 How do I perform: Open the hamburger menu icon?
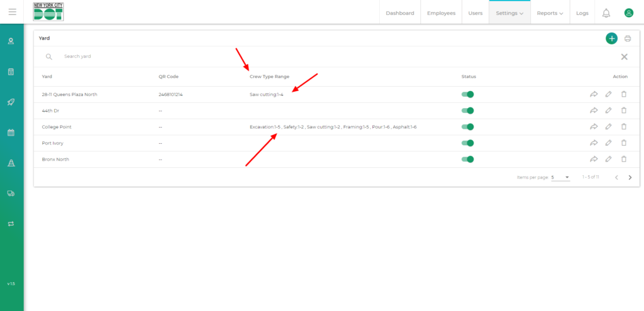pyautogui.click(x=12, y=12)
